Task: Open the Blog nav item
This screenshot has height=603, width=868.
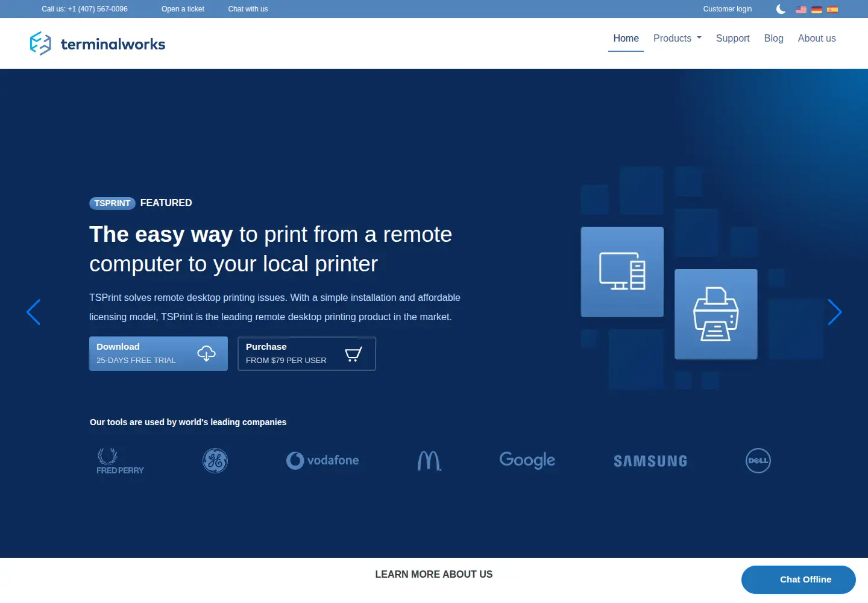Action: [x=773, y=38]
